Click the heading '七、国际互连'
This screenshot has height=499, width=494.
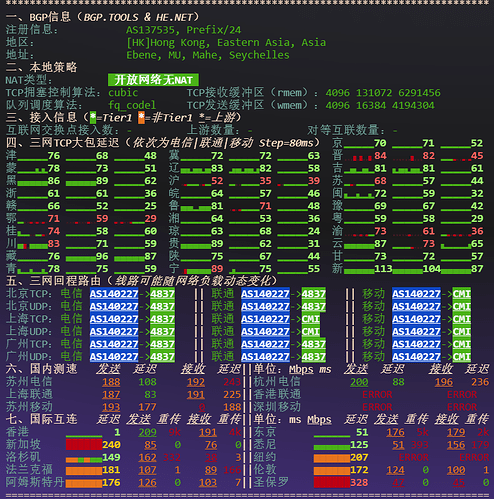pyautogui.click(x=41, y=419)
